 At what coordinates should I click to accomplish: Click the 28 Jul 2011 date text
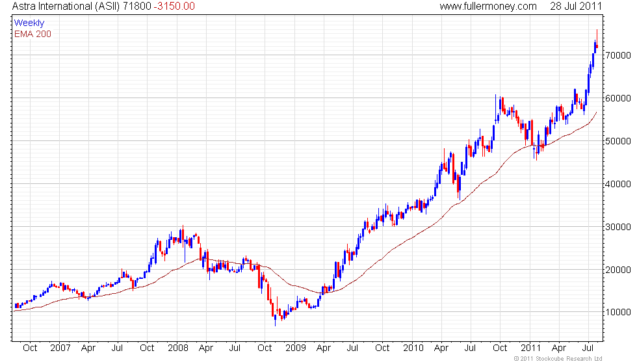(576, 6)
